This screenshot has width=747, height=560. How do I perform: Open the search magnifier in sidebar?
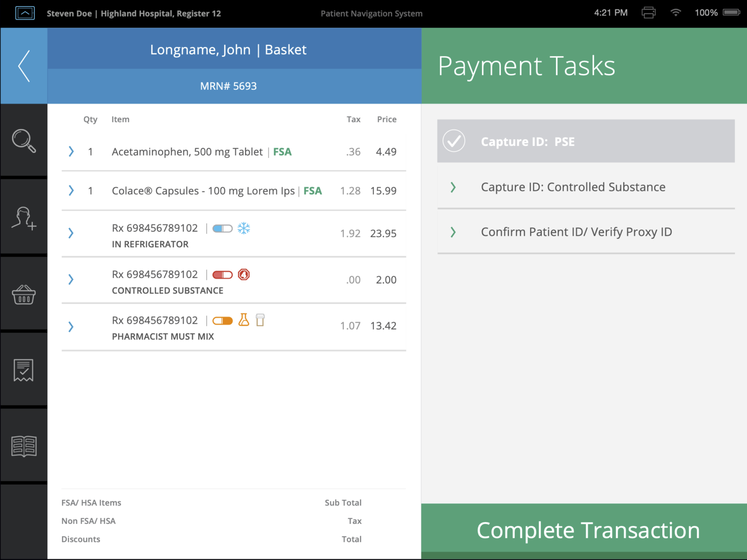tap(24, 141)
